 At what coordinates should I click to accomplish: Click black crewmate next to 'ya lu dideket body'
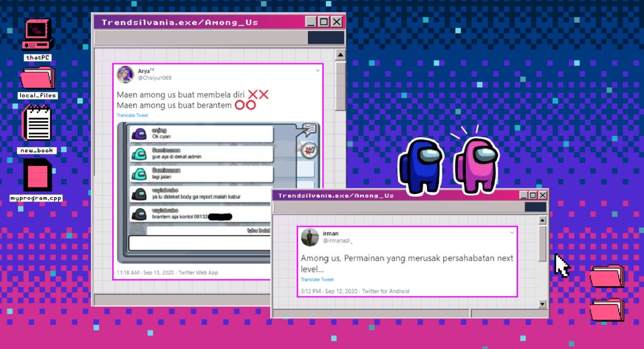pyautogui.click(x=138, y=194)
